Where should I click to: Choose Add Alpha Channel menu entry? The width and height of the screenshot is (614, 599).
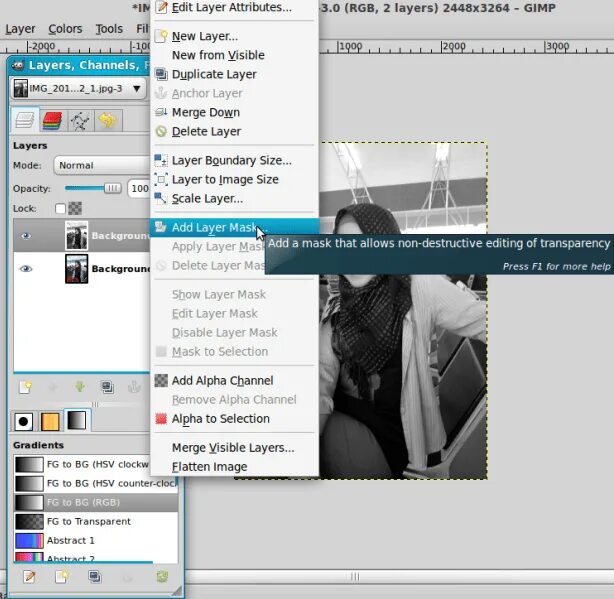pyautogui.click(x=234, y=381)
